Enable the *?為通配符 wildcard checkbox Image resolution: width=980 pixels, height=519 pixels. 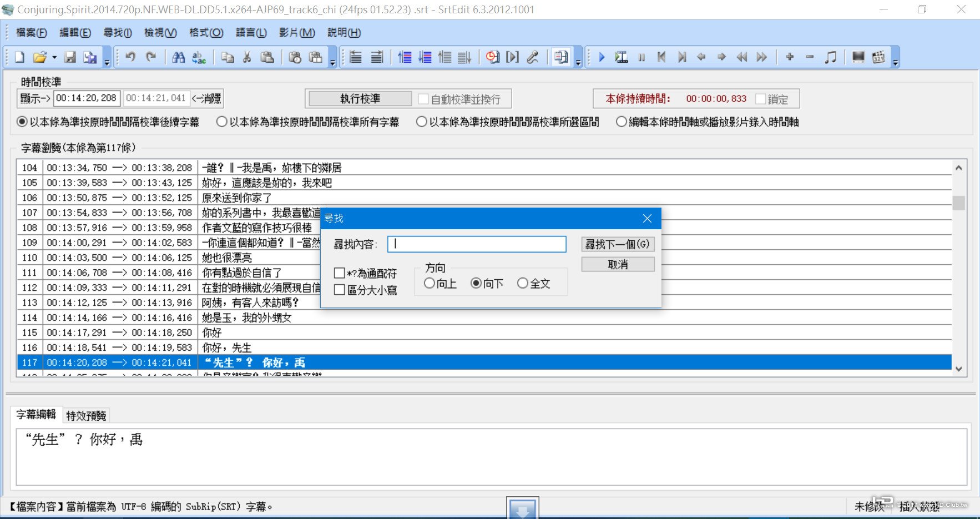340,273
